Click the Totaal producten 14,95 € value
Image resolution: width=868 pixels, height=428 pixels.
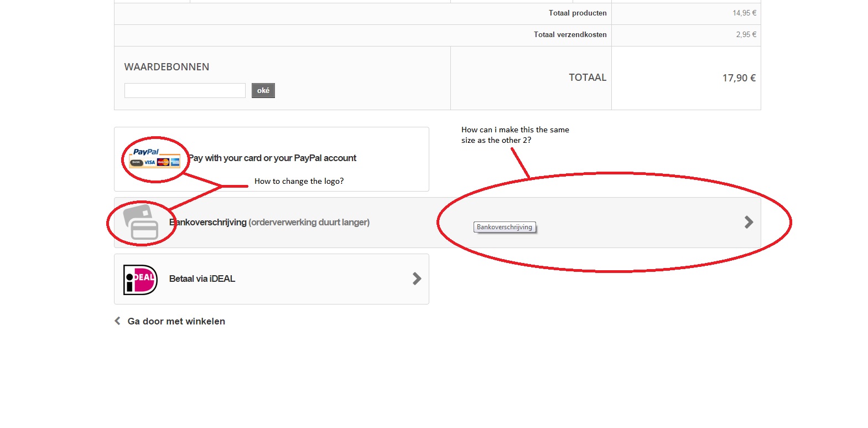click(744, 13)
